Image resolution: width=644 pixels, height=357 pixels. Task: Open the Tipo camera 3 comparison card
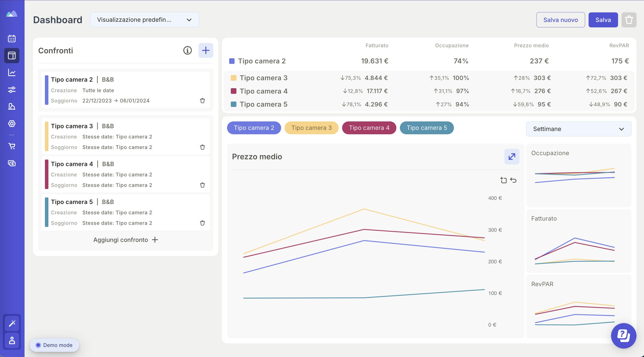tap(126, 137)
